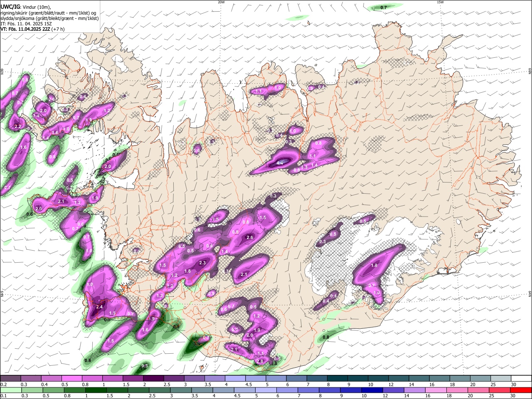532x399 pixels.
Task: Select the 'slydda/snjókoma' legend description line
Action: (x=49, y=18)
